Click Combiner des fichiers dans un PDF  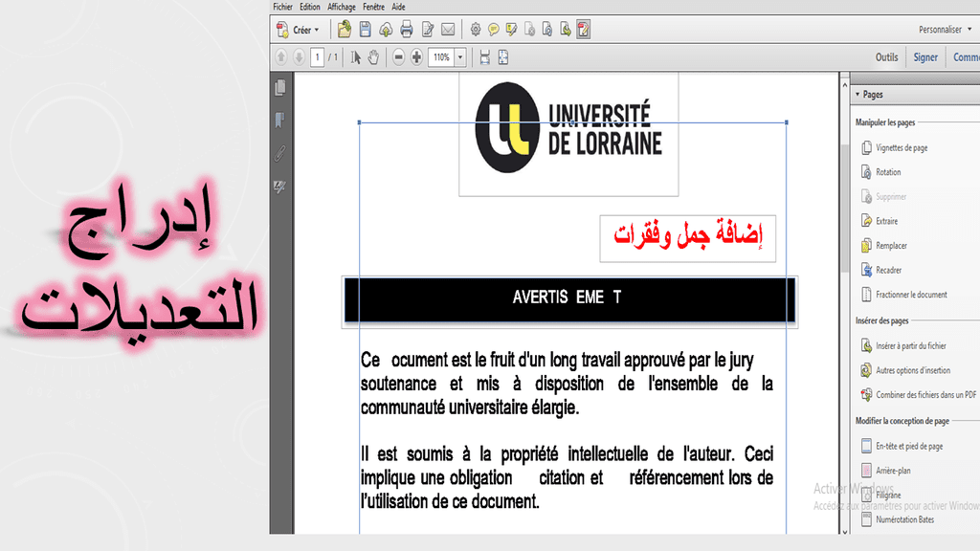click(x=919, y=395)
